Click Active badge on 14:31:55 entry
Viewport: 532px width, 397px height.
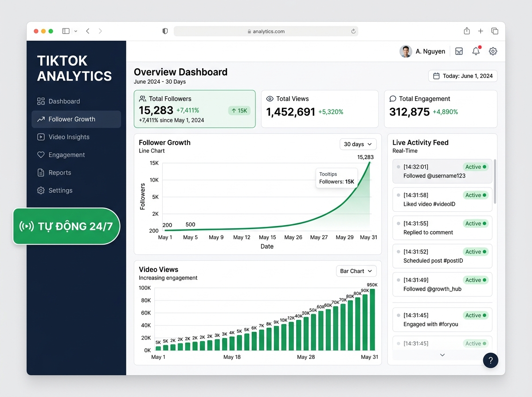(476, 223)
